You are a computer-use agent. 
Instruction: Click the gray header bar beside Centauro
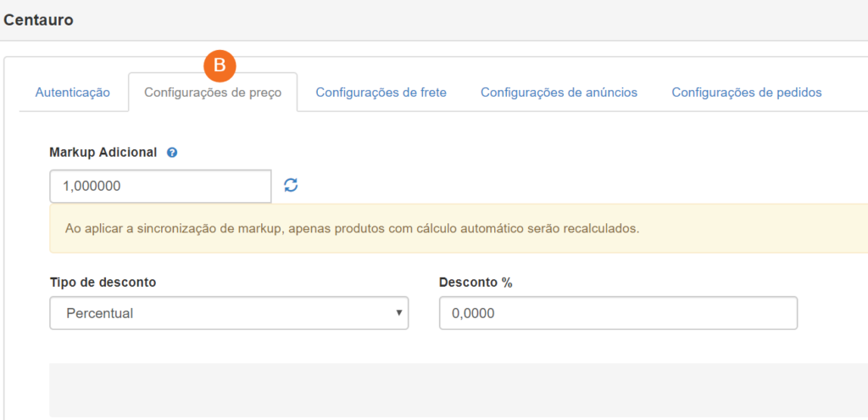coord(470,20)
